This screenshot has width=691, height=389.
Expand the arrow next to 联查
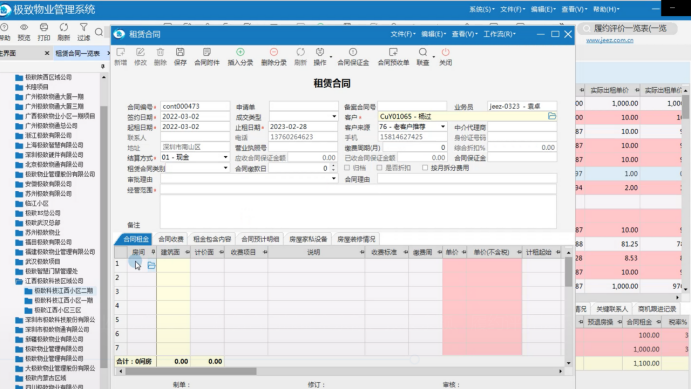pyautogui.click(x=434, y=57)
